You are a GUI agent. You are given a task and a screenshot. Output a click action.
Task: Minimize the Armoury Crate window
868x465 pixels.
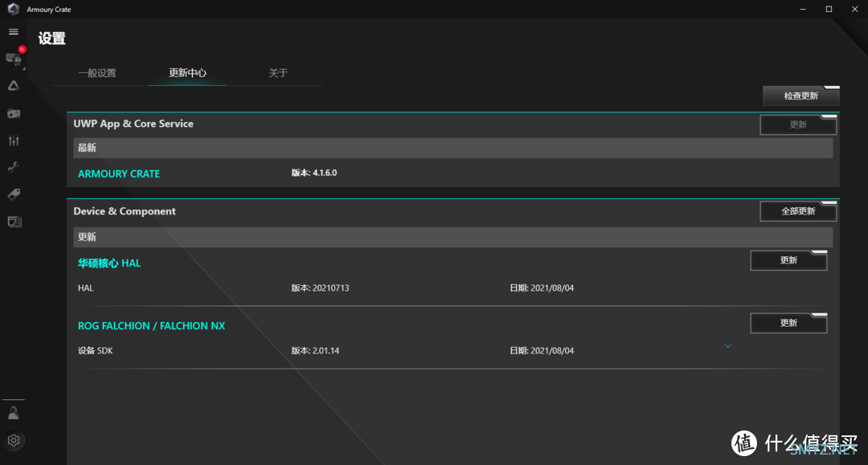pos(803,9)
